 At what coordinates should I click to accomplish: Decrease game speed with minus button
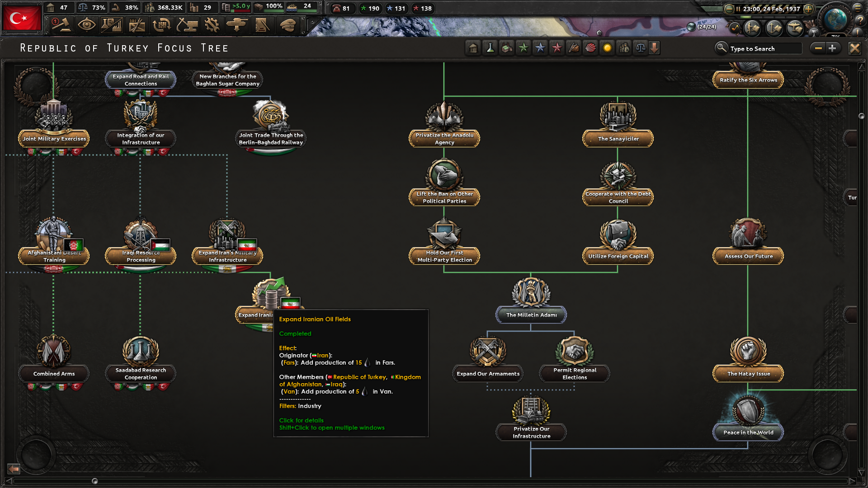point(729,9)
